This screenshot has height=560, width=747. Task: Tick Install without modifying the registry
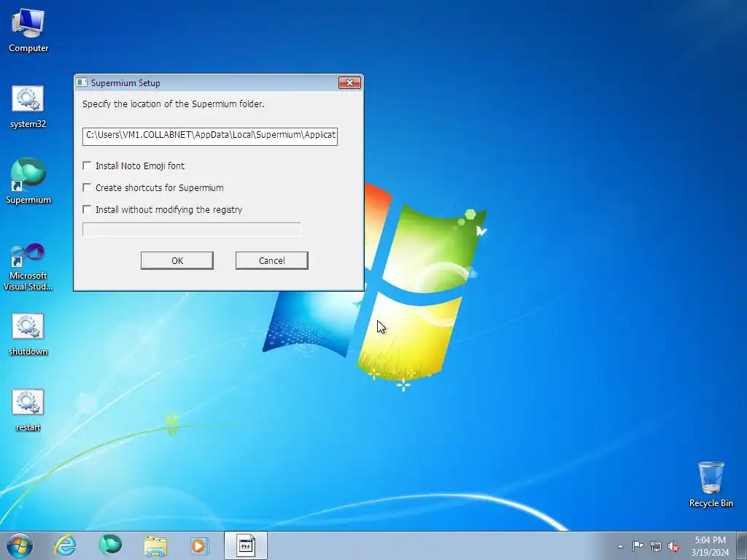pyautogui.click(x=87, y=209)
